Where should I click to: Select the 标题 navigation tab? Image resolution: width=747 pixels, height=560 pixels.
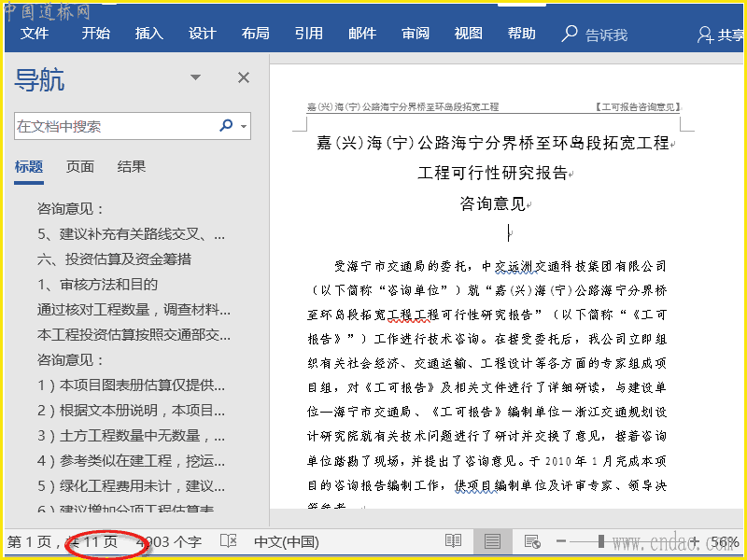29,167
